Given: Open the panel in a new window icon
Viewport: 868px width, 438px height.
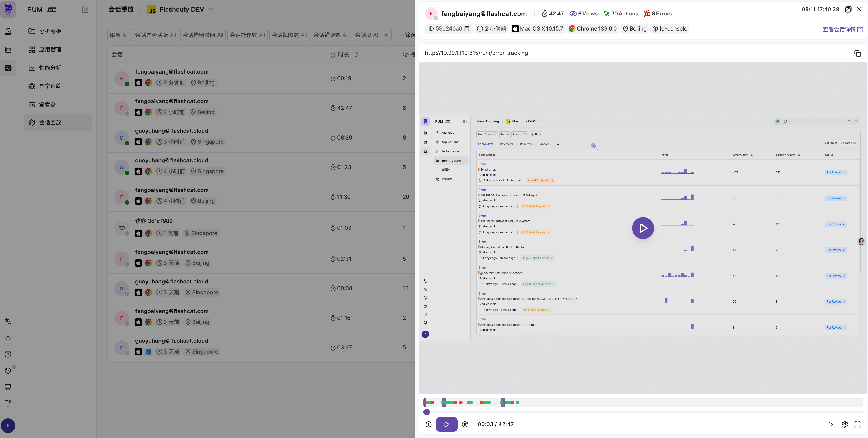Looking at the screenshot, I should tap(848, 9).
